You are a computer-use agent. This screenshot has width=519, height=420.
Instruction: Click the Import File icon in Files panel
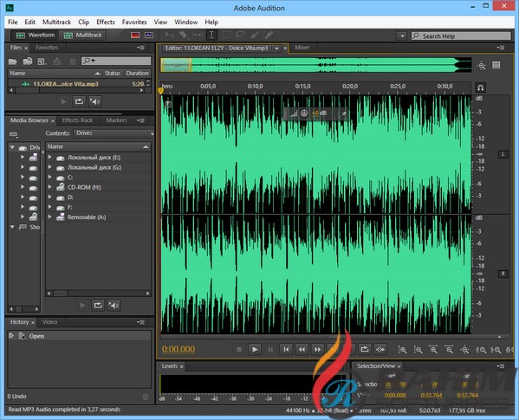click(28, 61)
